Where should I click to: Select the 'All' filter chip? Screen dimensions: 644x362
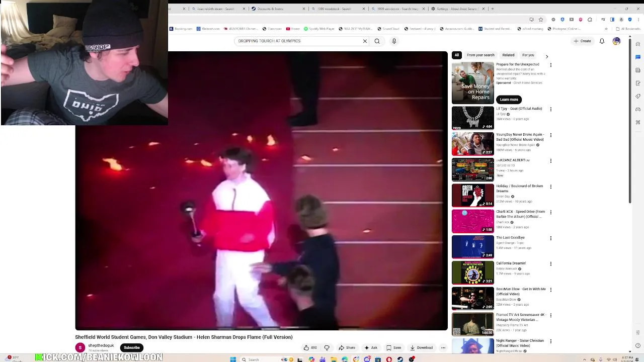[457, 55]
